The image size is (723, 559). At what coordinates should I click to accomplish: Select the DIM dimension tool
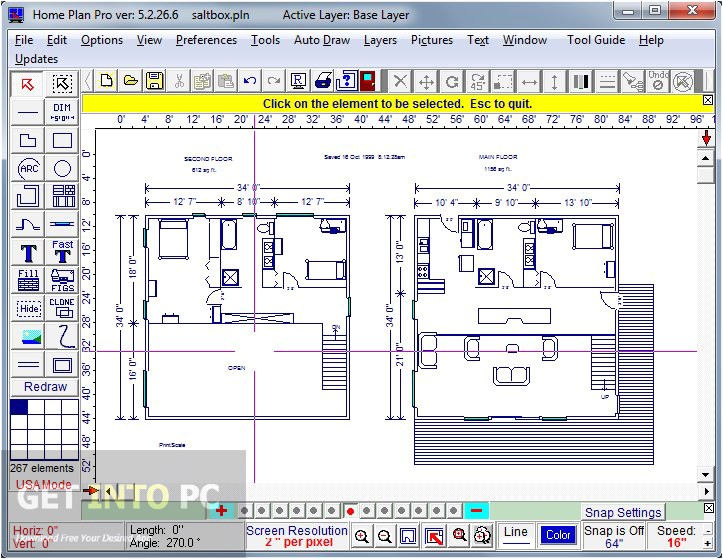click(x=62, y=112)
